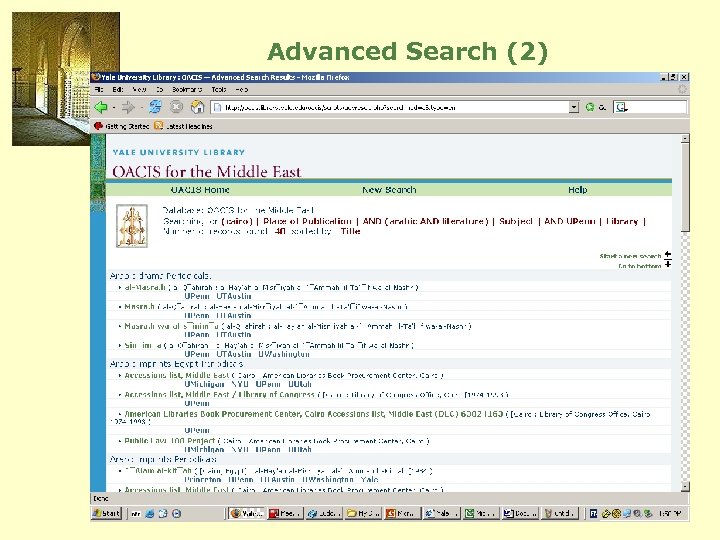This screenshot has width=720, height=540.
Task: Click the Start a new search link
Action: (630, 256)
